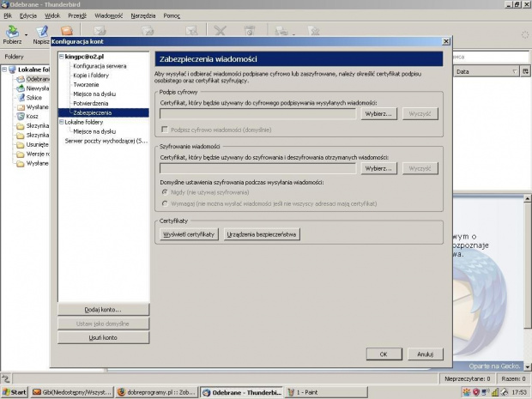Select Konfiguracja serwera tree item
Viewport: 532px width, 399px height.
click(x=100, y=66)
